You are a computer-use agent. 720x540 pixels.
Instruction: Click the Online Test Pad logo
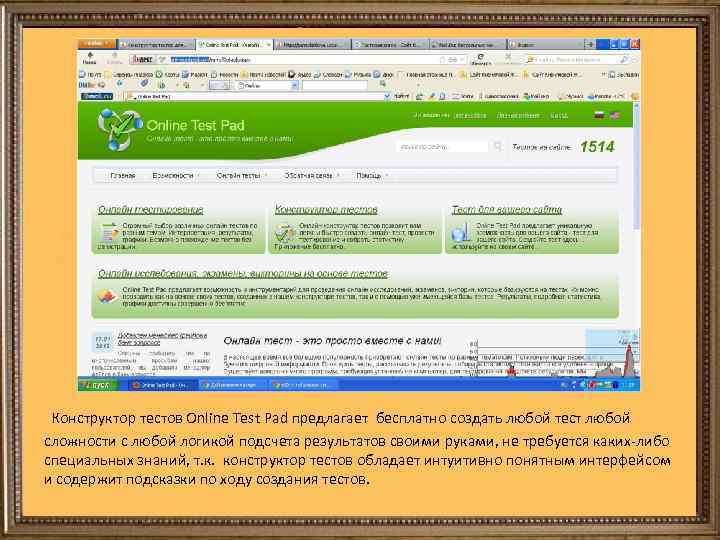119,129
